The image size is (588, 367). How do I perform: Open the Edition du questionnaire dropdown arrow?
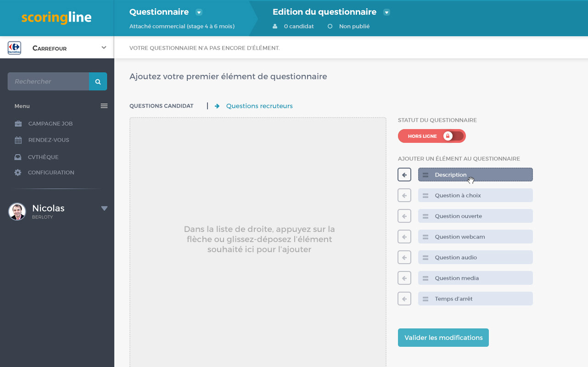click(386, 12)
